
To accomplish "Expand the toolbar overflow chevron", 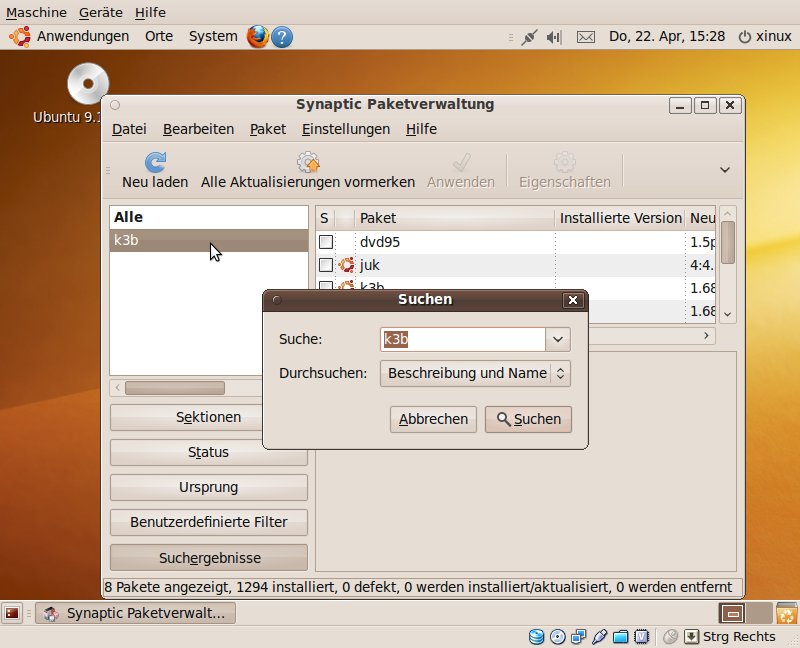I will pos(725,170).
